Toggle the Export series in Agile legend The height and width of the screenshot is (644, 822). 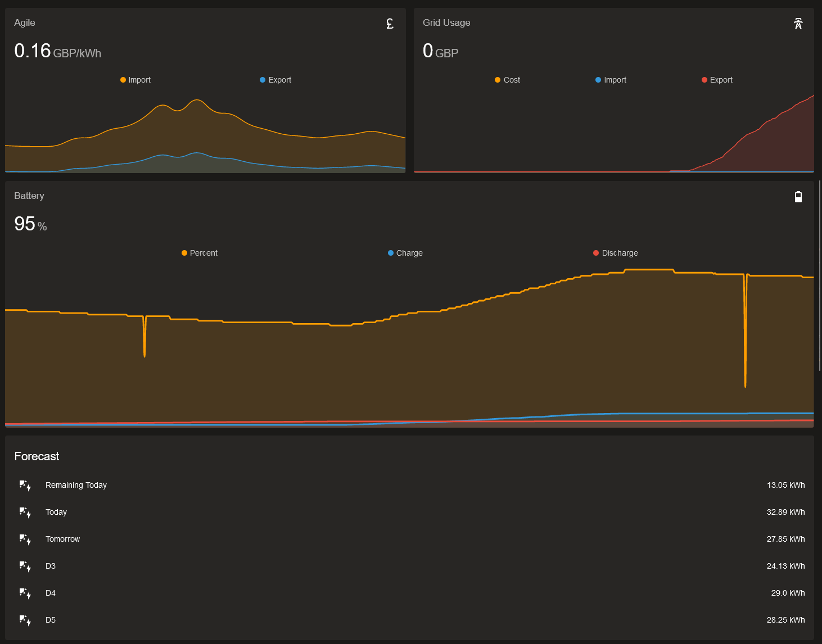click(x=275, y=80)
